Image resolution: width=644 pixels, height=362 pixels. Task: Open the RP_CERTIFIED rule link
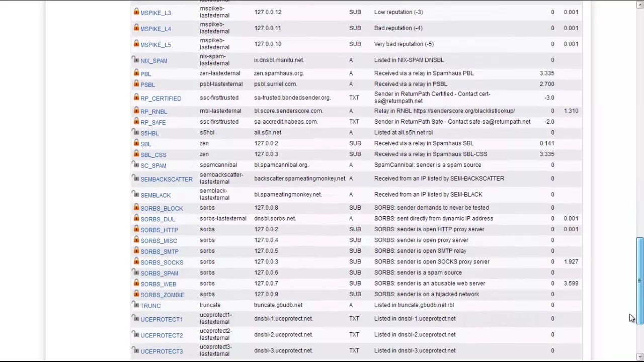(x=160, y=99)
